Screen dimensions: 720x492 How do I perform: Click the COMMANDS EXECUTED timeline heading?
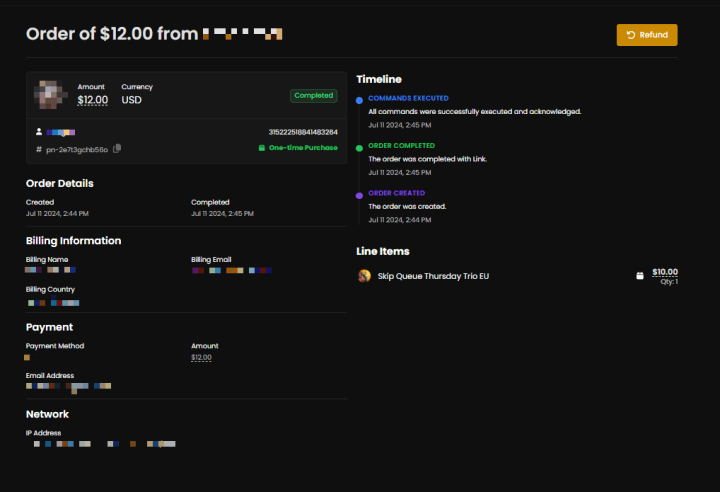408,98
